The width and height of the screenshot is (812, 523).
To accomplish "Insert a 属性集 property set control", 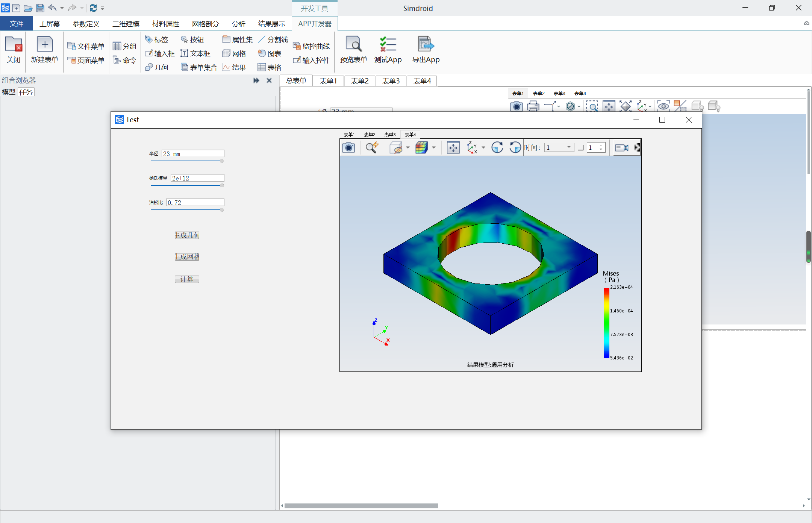I will point(238,39).
